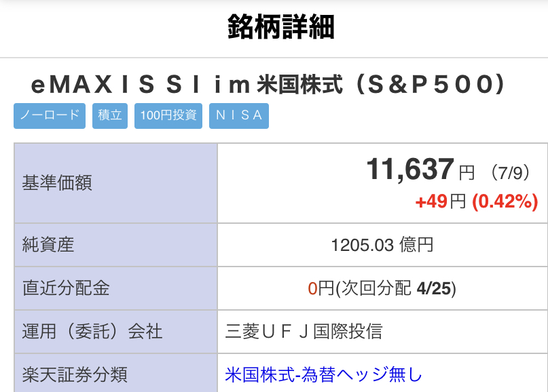Click the ノーロード tag badge
This screenshot has height=392, width=548.
tap(50, 116)
